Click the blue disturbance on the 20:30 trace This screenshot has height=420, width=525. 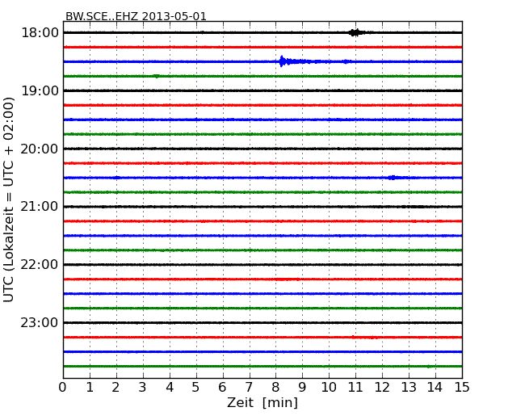393,178
